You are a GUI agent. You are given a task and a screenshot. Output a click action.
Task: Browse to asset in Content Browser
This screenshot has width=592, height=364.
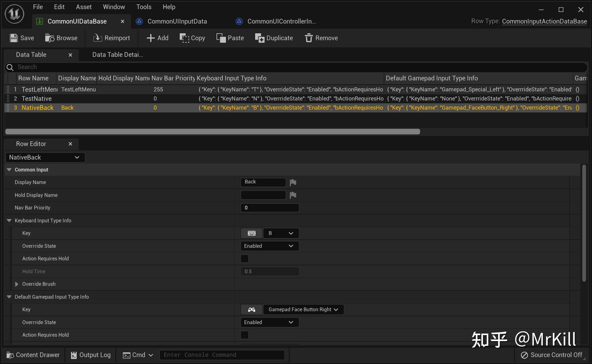coord(61,38)
